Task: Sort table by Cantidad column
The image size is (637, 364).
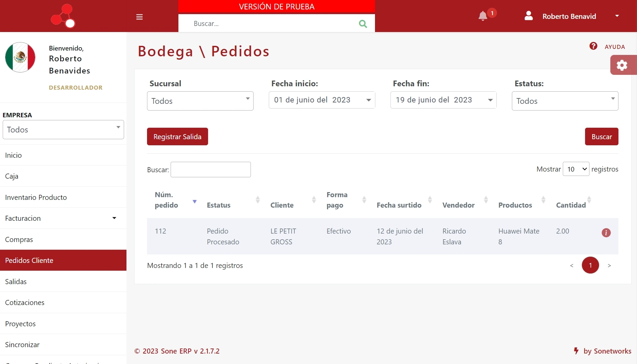Action: point(589,200)
